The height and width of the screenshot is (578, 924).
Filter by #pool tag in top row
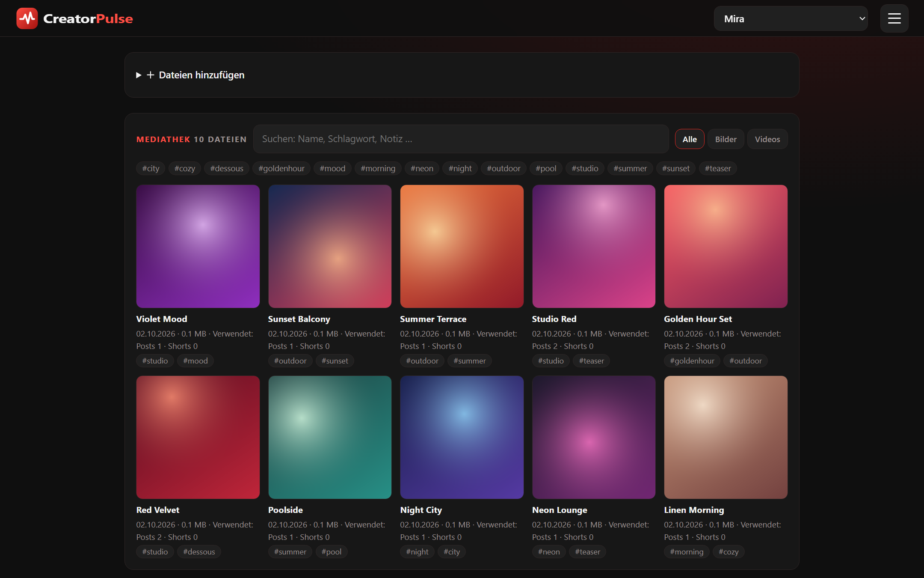(x=546, y=168)
